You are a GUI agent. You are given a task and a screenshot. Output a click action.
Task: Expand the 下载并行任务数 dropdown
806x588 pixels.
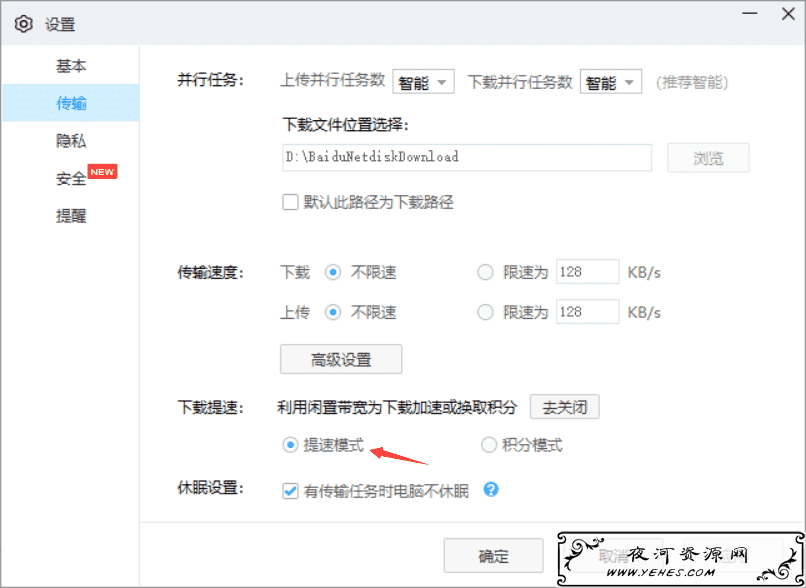611,82
